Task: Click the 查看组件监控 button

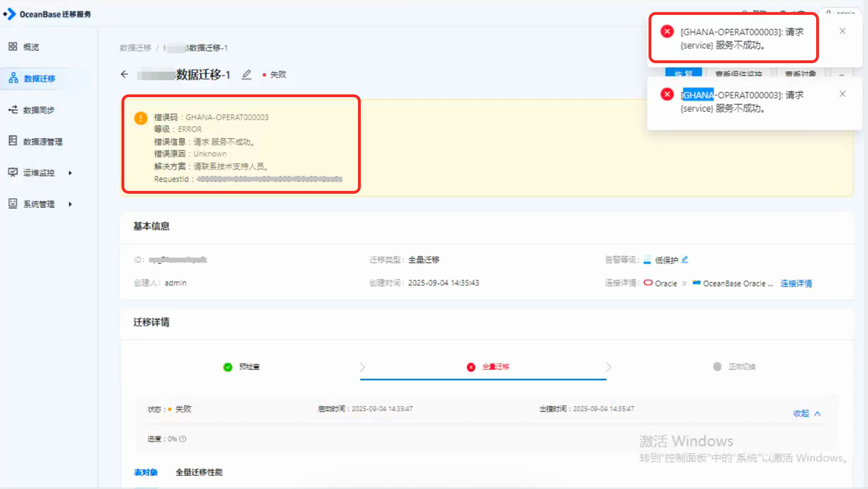Action: (739, 72)
